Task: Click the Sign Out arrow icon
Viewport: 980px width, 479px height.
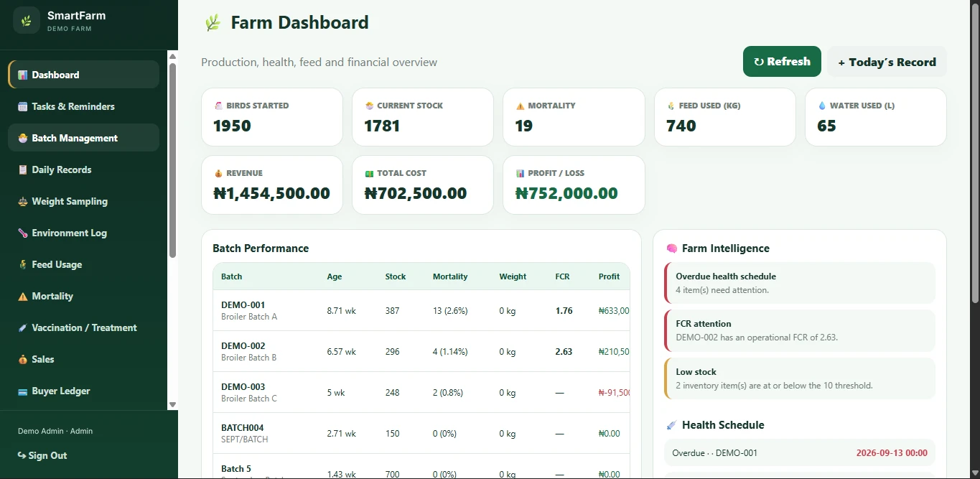Action: click(x=22, y=455)
